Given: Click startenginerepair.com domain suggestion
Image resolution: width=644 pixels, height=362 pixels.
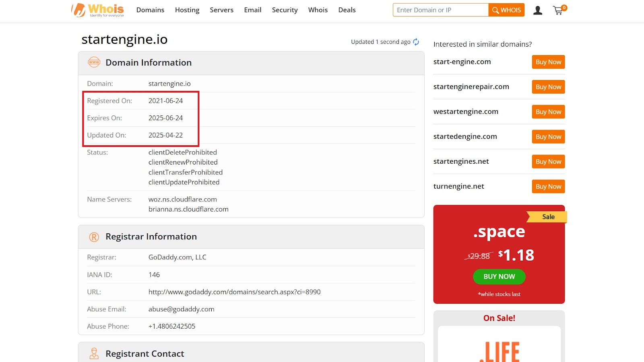Looking at the screenshot, I should coord(471,87).
